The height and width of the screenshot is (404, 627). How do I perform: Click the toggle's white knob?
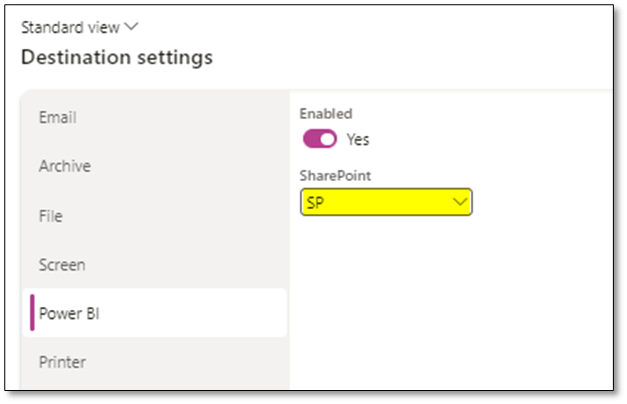pos(327,139)
